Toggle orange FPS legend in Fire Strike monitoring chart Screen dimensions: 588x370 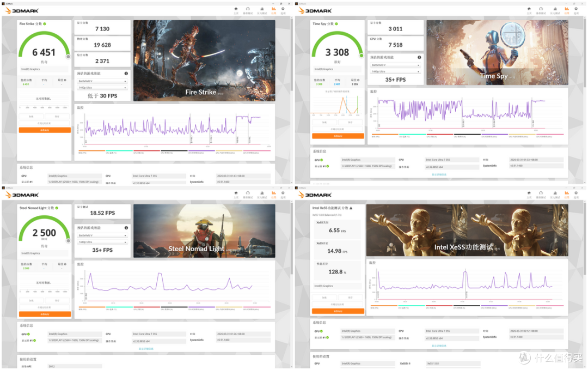91,151
